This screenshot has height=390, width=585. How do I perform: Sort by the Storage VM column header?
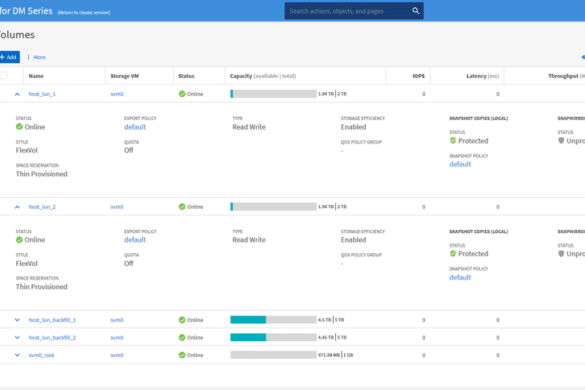tap(125, 76)
